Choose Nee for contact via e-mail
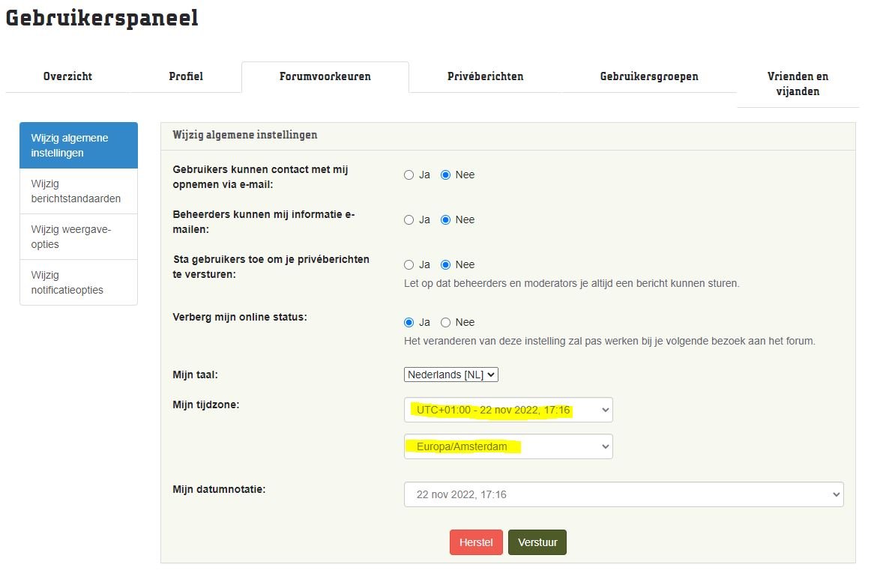The height and width of the screenshot is (588, 871). pyautogui.click(x=445, y=175)
